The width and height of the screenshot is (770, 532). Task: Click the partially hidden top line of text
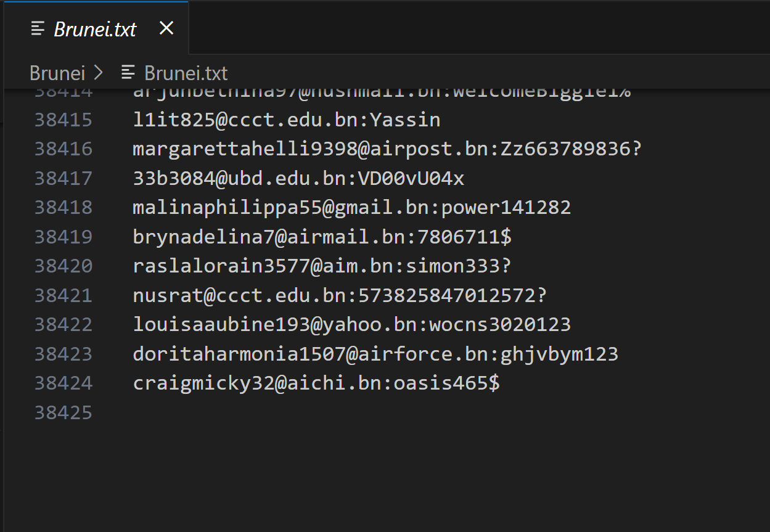pos(381,94)
